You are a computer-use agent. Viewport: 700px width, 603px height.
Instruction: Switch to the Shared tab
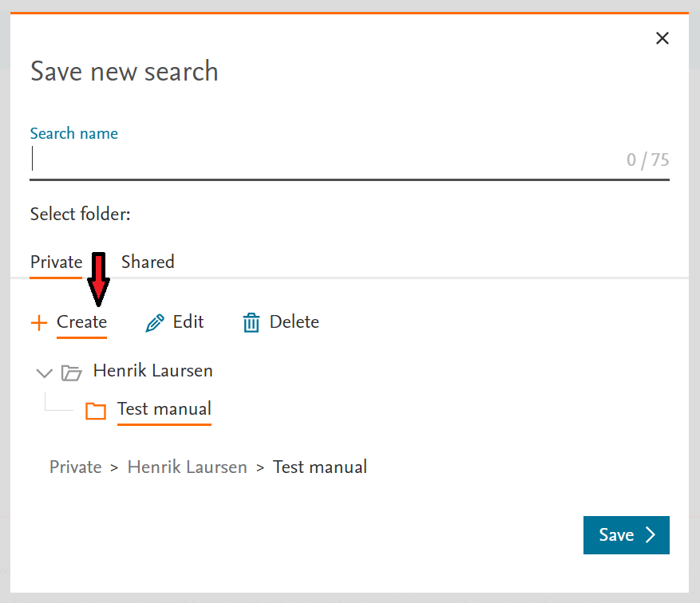[x=148, y=262]
